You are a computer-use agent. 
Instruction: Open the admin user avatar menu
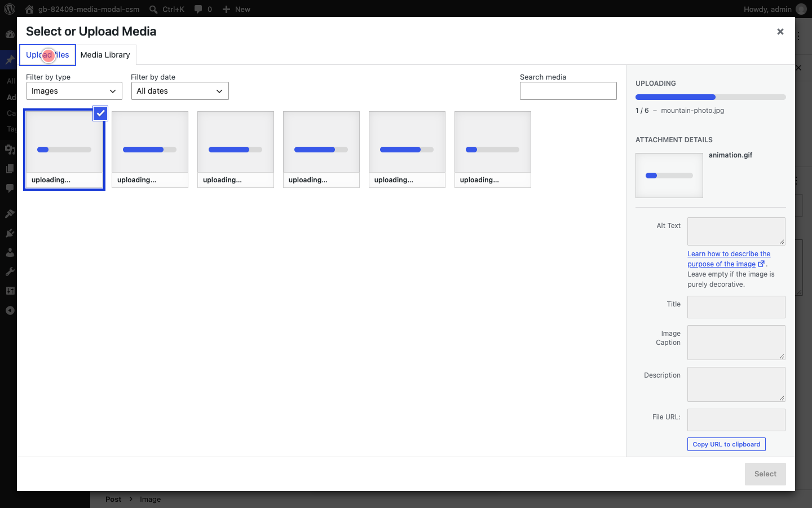[x=801, y=9]
